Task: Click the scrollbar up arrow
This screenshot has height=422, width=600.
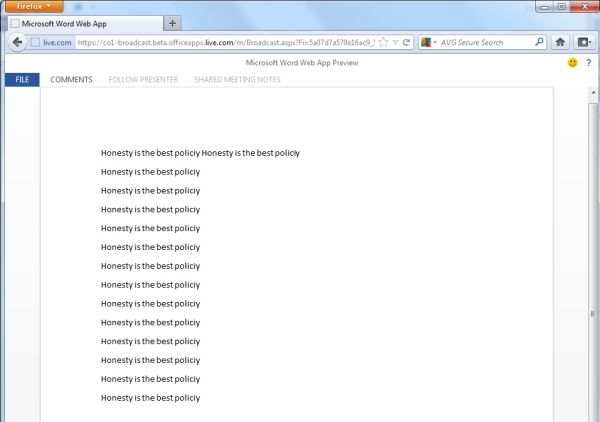Action: coord(593,93)
